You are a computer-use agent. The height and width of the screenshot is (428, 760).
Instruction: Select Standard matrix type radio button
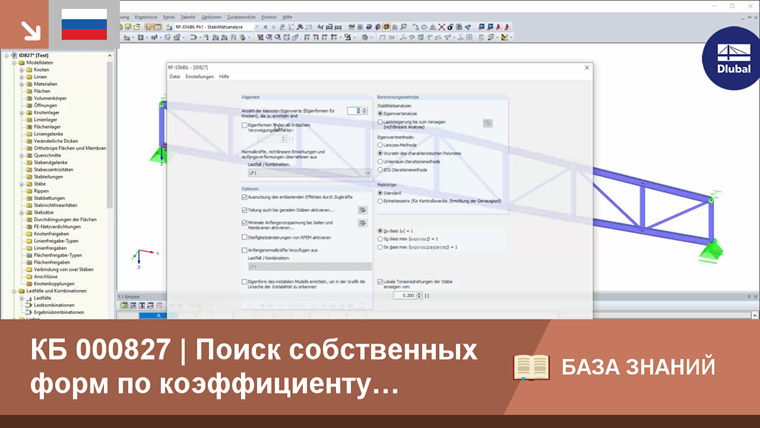[x=380, y=193]
